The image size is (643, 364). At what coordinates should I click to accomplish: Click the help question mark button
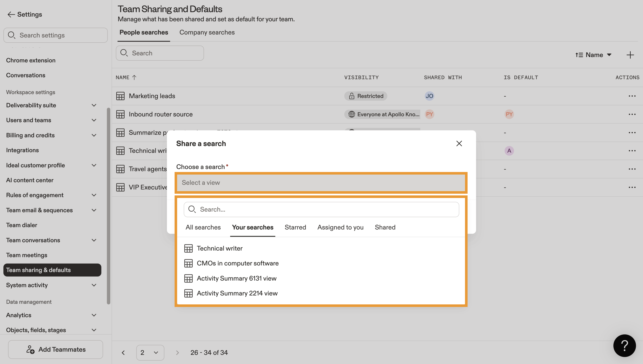pos(624,345)
